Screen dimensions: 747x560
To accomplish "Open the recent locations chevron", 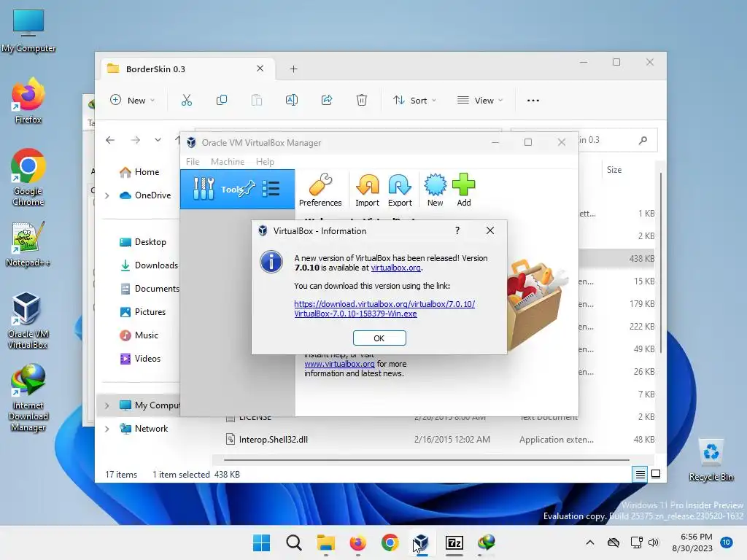I will 158,140.
